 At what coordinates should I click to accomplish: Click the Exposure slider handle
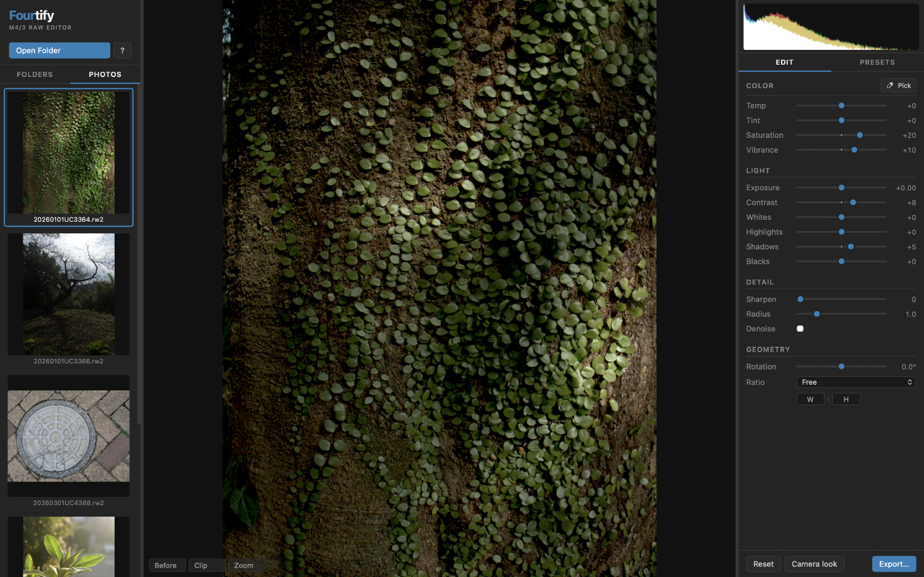coord(841,188)
